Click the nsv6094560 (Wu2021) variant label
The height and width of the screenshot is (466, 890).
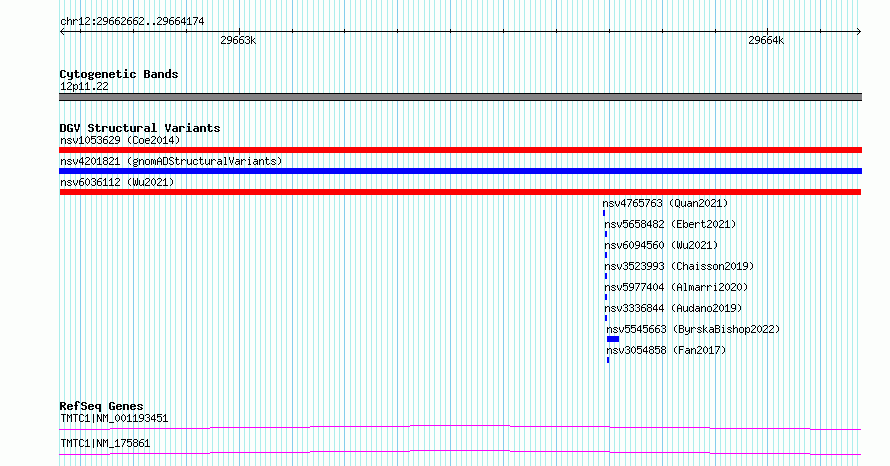661,245
